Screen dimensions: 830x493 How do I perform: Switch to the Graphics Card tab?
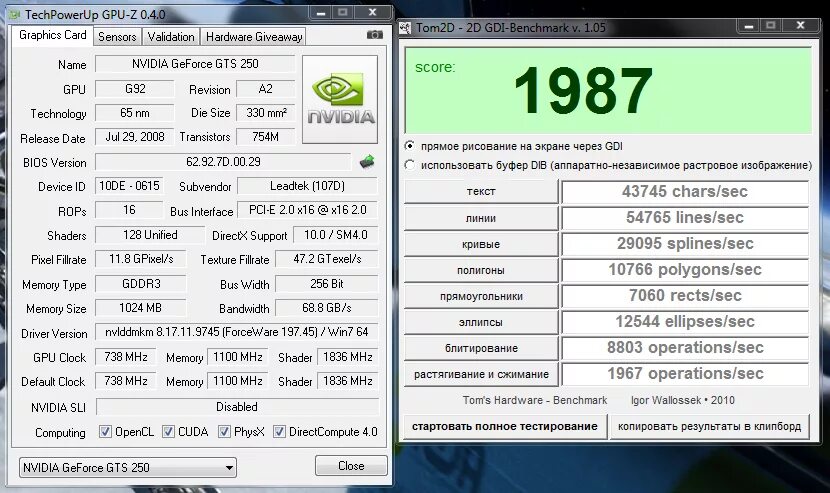point(52,35)
